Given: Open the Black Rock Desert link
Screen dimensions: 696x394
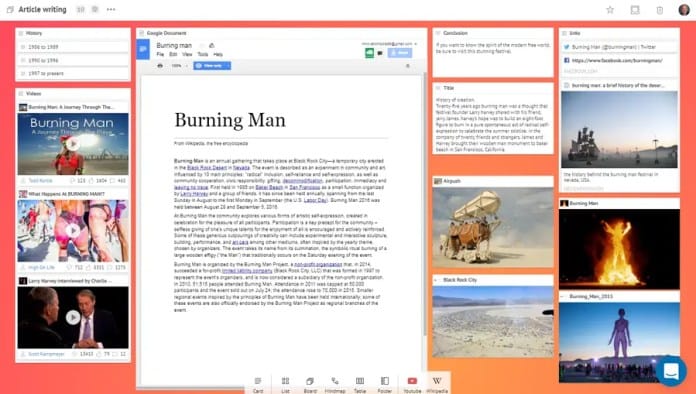Looking at the screenshot, I should [x=207, y=168].
